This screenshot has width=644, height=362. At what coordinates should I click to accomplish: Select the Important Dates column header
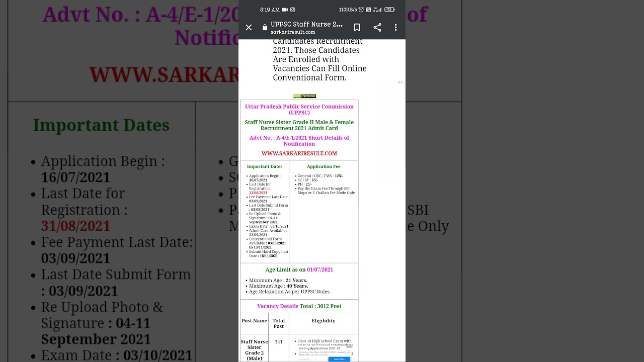(x=265, y=166)
